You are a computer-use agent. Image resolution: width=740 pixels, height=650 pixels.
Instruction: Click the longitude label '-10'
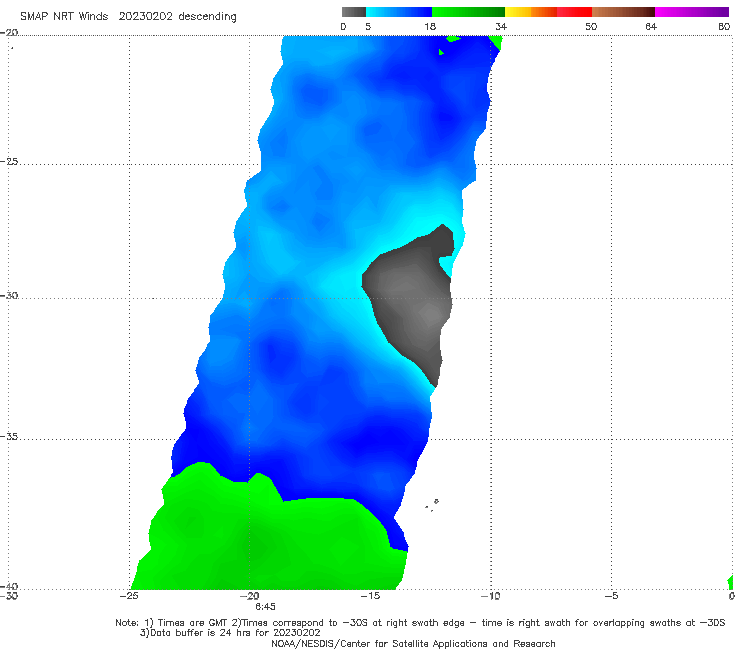tap(490, 596)
